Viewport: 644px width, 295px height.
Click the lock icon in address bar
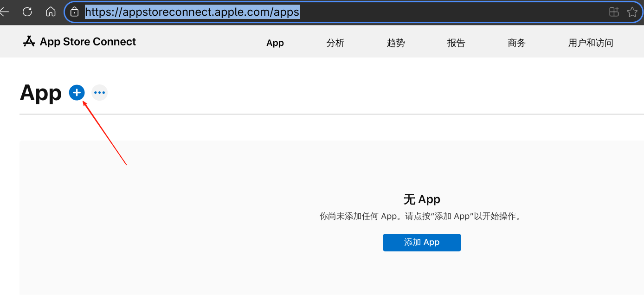click(x=74, y=12)
